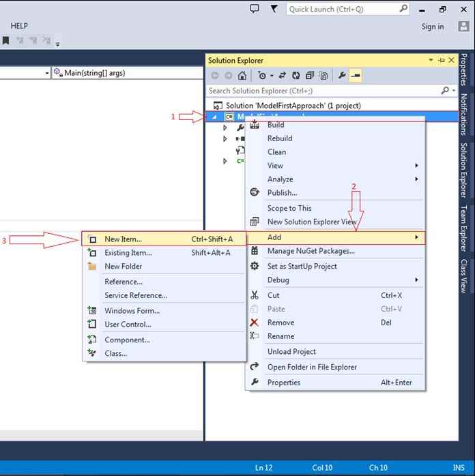Collapse the selected project node

pos(214,117)
